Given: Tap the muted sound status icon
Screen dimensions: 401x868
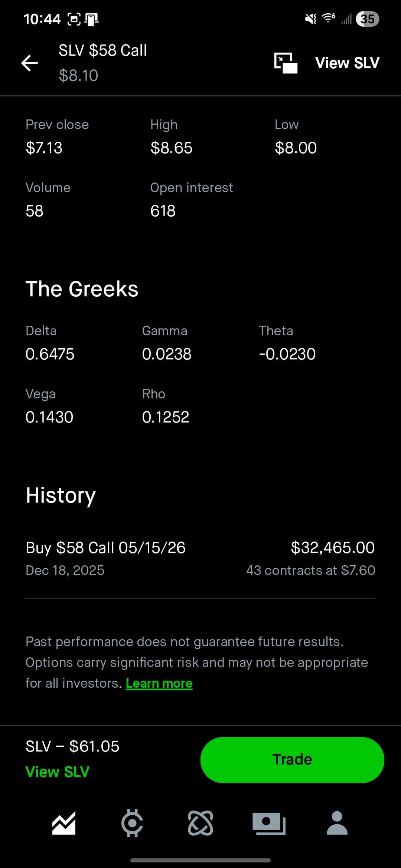Looking at the screenshot, I should click(x=311, y=19).
